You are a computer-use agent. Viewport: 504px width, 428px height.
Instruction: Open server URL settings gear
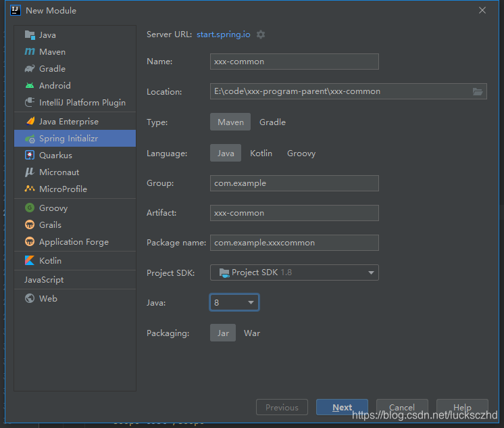[x=261, y=34]
